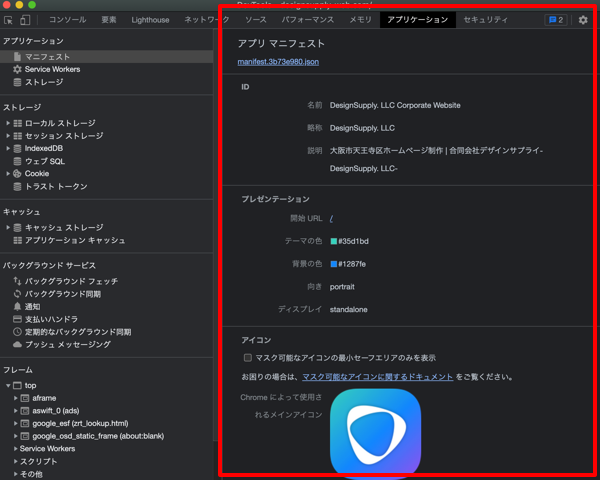Expand the Scripts node under Frames

(15, 461)
